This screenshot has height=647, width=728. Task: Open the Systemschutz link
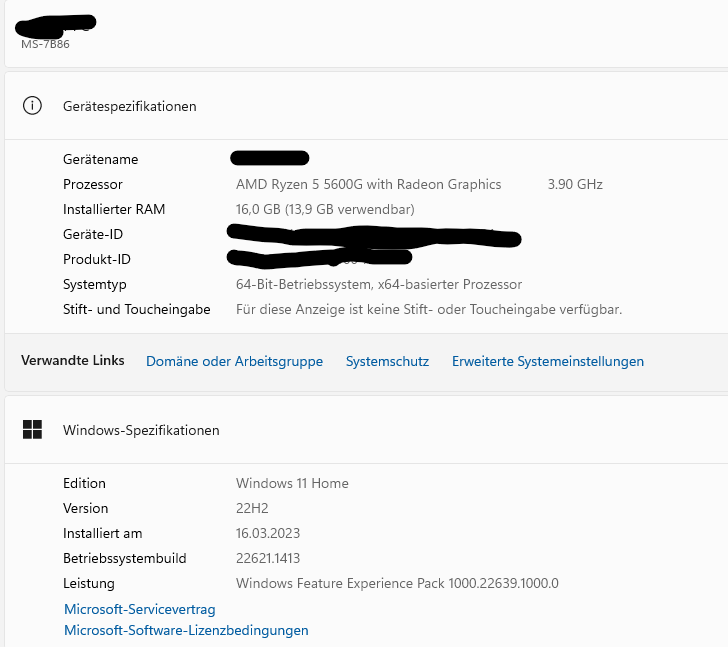point(387,361)
